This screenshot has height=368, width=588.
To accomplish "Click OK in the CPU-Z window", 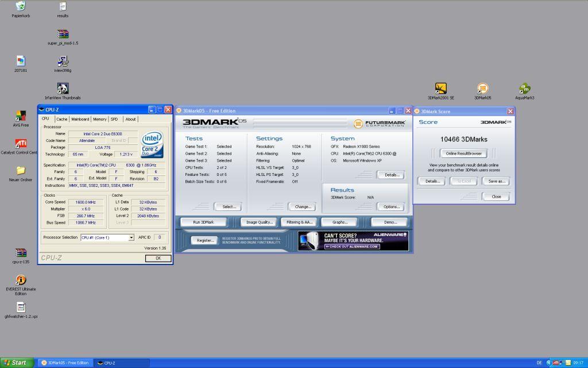I will click(x=158, y=258).
